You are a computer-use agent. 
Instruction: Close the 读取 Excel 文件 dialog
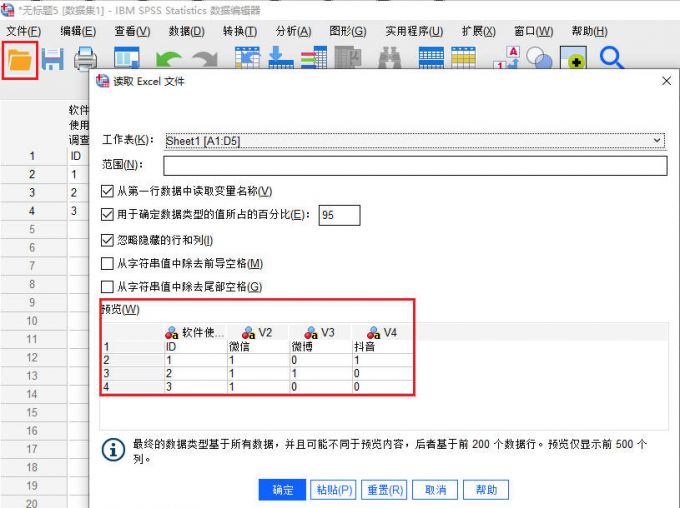(x=667, y=81)
